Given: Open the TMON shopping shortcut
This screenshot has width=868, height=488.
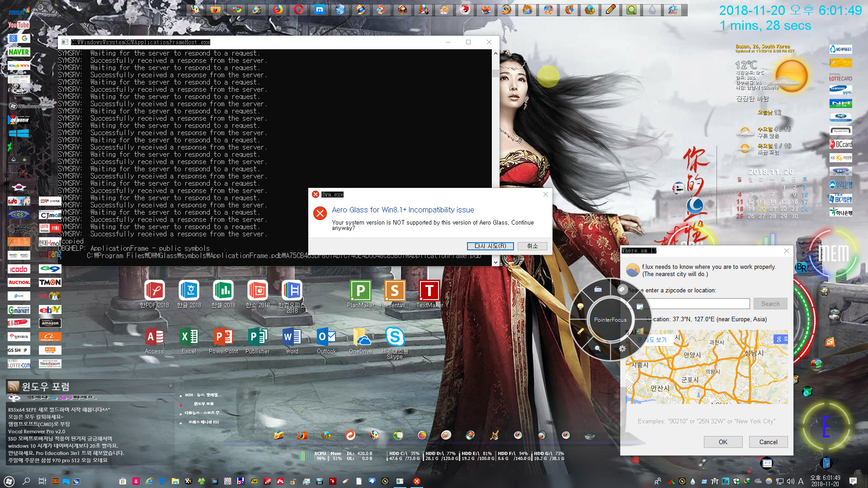Looking at the screenshot, I should [x=50, y=282].
